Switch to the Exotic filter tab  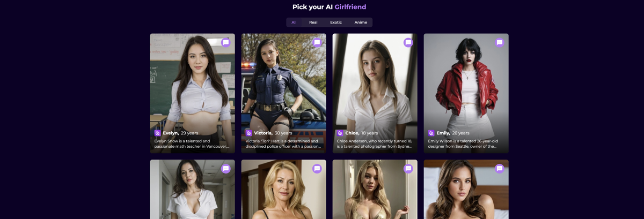click(336, 22)
